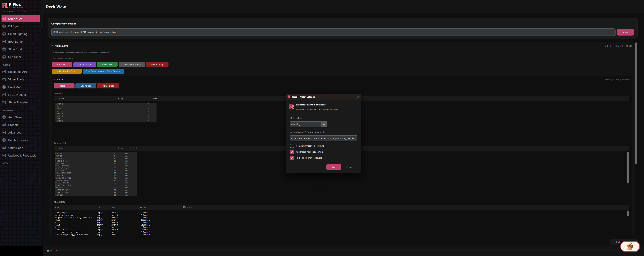Click Update Master Comp button
The width and height of the screenshot is (644, 256).
66,71
